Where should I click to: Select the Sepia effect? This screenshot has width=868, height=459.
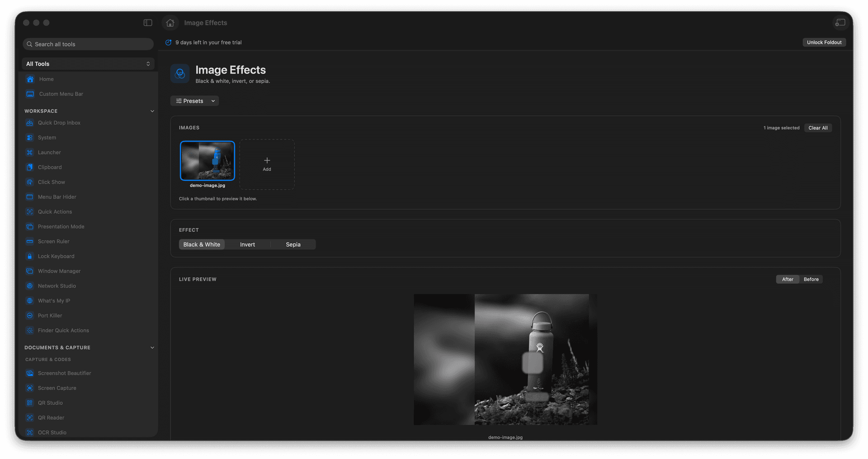pos(293,244)
